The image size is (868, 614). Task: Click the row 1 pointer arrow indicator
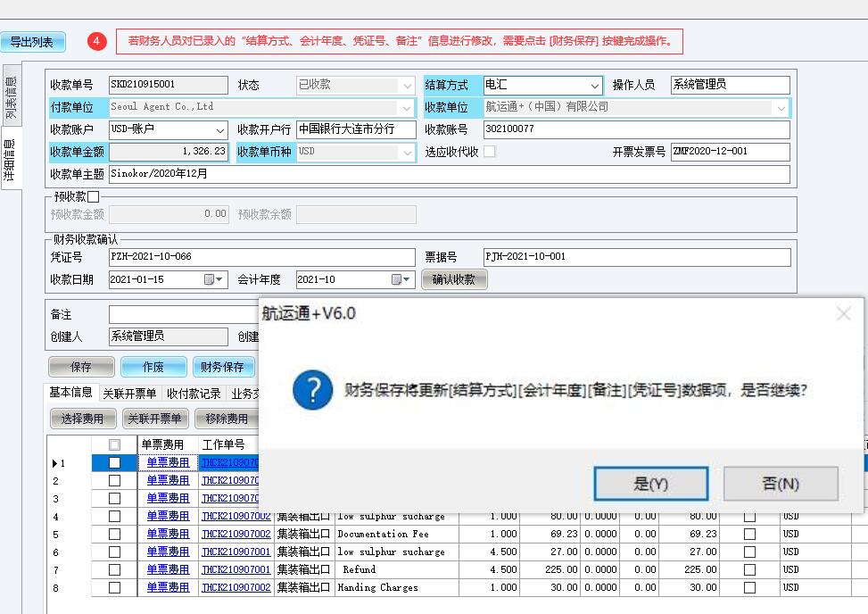pos(54,463)
